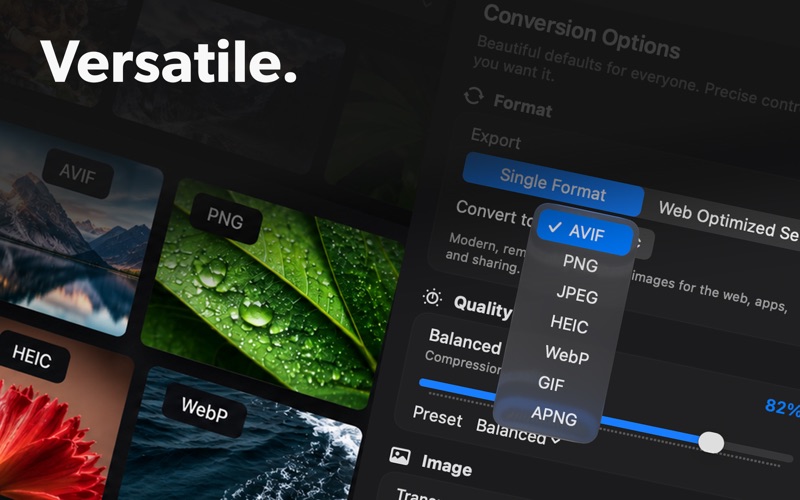Choose JPEG in the format menu
Screen dimensions: 800x500
(x=577, y=295)
